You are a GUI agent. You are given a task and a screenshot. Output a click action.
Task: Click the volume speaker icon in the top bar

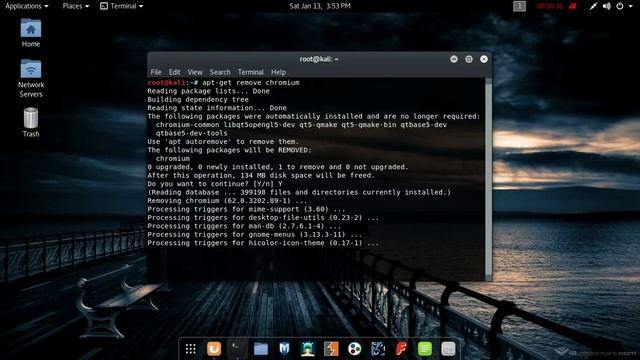pyautogui.click(x=607, y=6)
